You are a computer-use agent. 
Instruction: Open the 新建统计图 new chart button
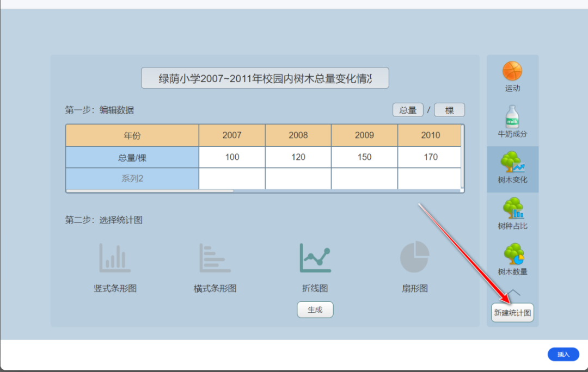tap(512, 313)
